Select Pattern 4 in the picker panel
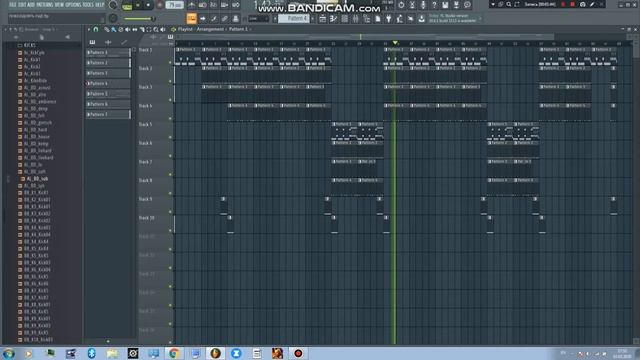 [108, 83]
